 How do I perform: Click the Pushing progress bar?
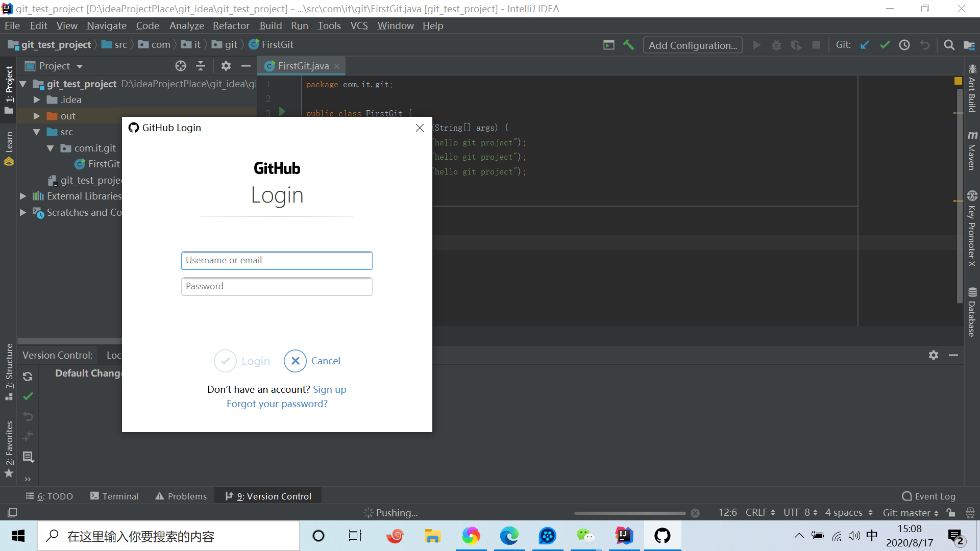(629, 513)
